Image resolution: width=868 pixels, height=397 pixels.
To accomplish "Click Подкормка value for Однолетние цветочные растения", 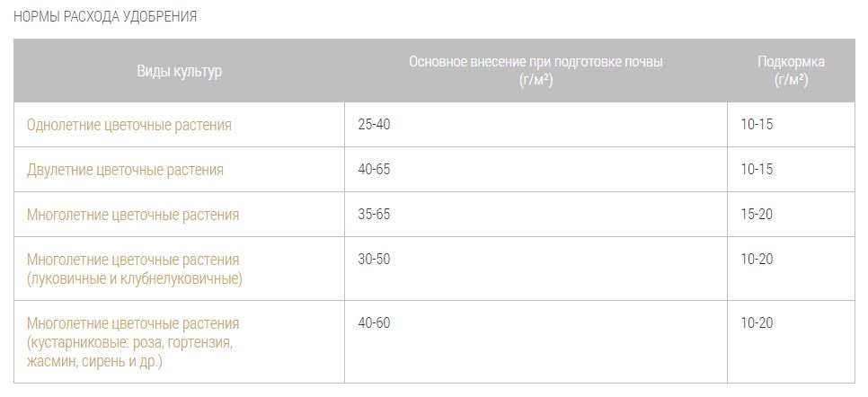I will [757, 125].
